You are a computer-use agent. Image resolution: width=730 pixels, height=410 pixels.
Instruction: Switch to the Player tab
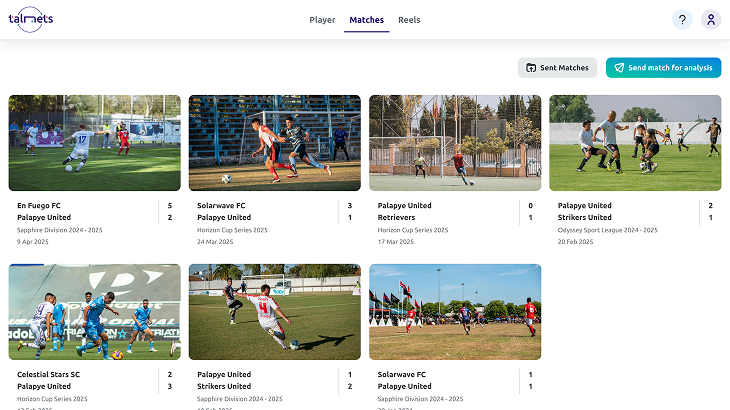(x=322, y=20)
